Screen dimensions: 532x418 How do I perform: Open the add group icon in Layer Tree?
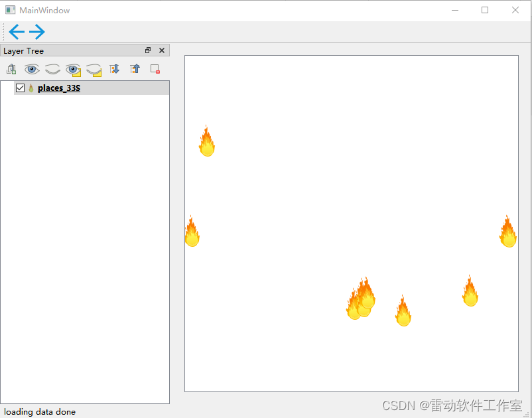pyautogui.click(x=11, y=69)
